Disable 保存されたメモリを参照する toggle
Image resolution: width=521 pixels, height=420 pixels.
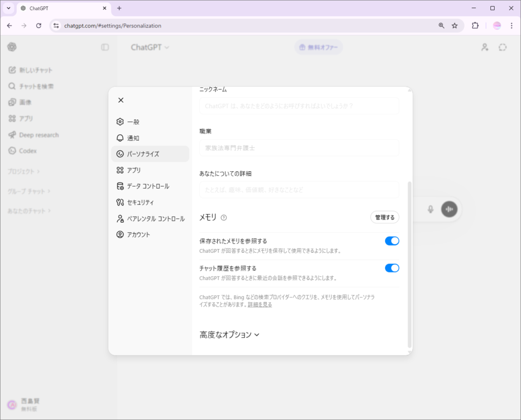[x=392, y=241]
